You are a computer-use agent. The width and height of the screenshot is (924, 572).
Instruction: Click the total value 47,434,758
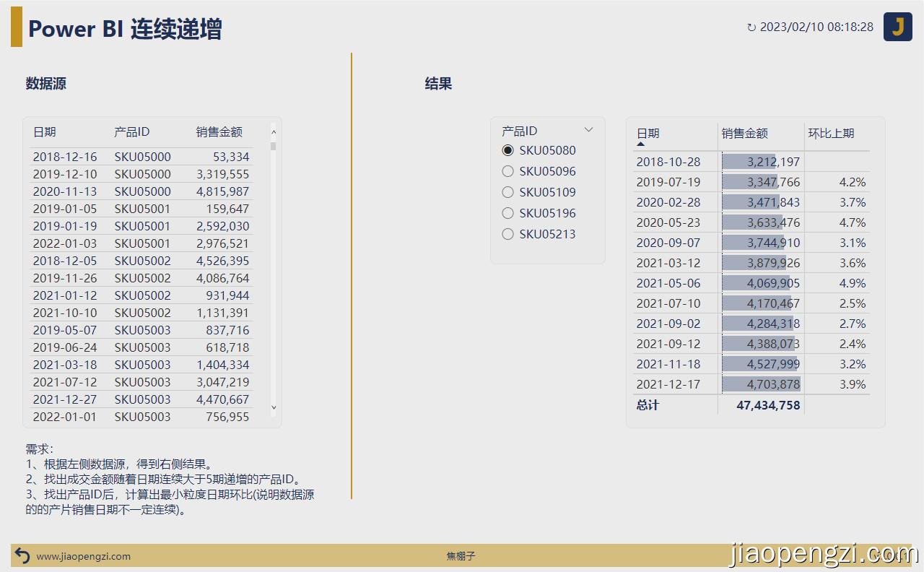pyautogui.click(x=768, y=405)
